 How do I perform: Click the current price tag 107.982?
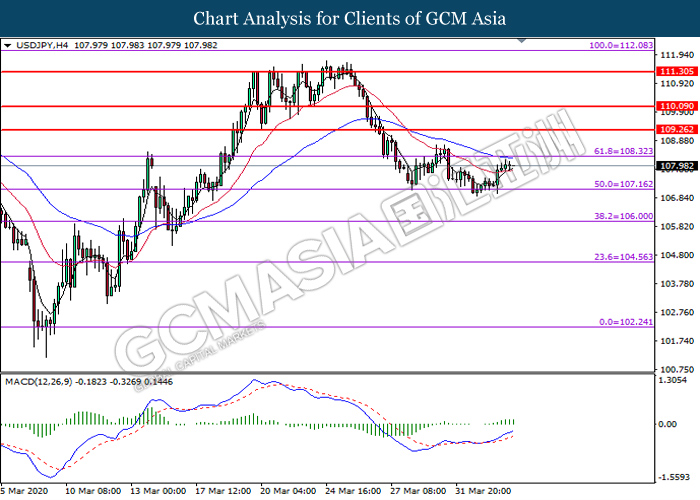click(677, 166)
